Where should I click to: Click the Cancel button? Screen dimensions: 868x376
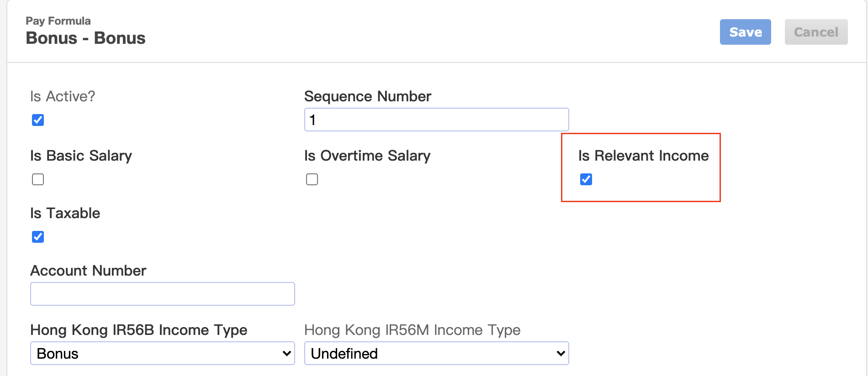(x=816, y=32)
